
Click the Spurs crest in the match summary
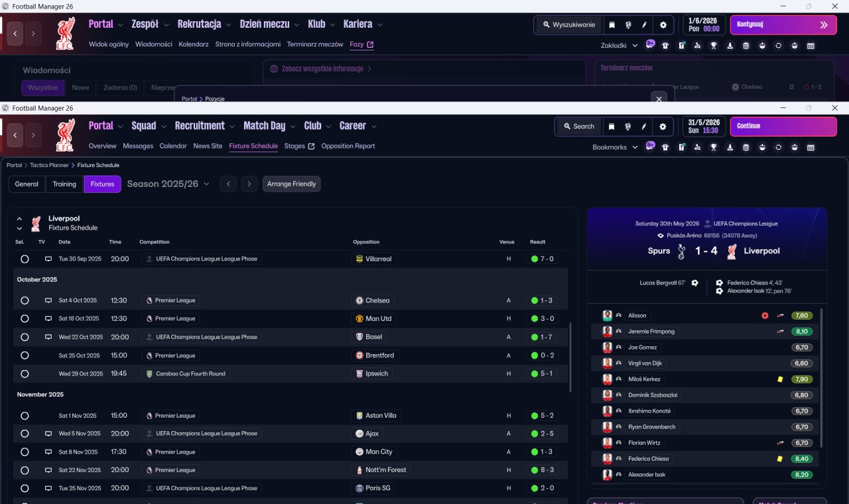point(681,251)
